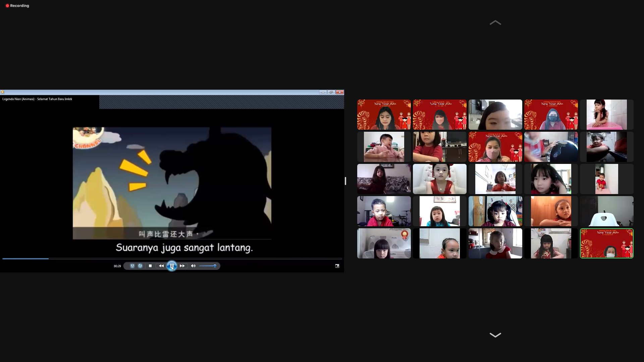Click the video seek progress bar
Image resolution: width=644 pixels, height=362 pixels.
click(x=172, y=258)
